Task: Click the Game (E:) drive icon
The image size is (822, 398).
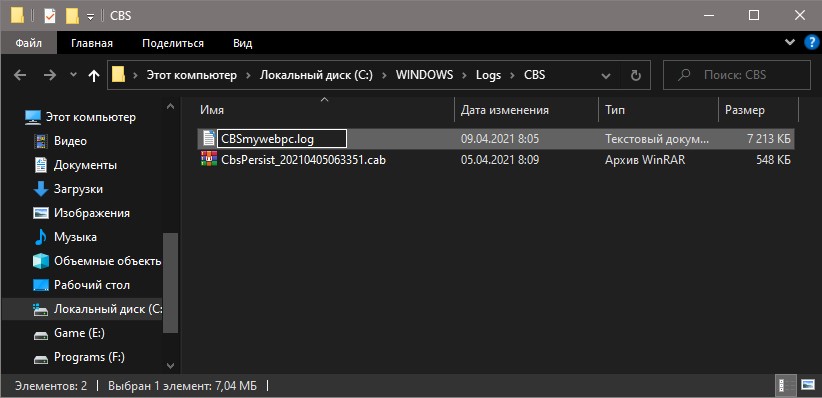Action: click(x=40, y=334)
